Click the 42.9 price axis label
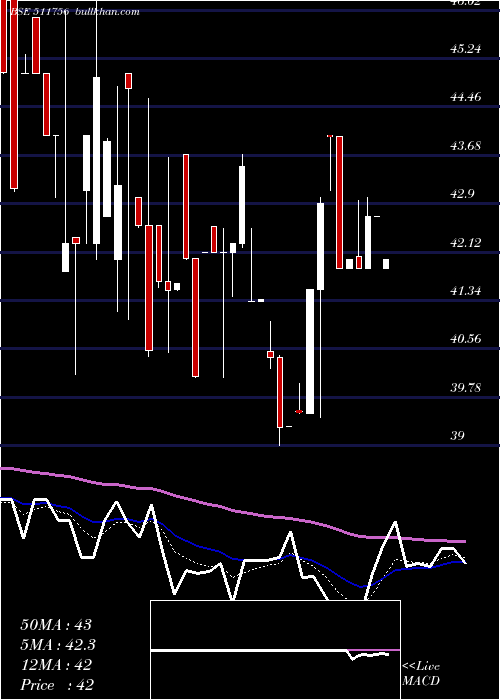 point(462,194)
